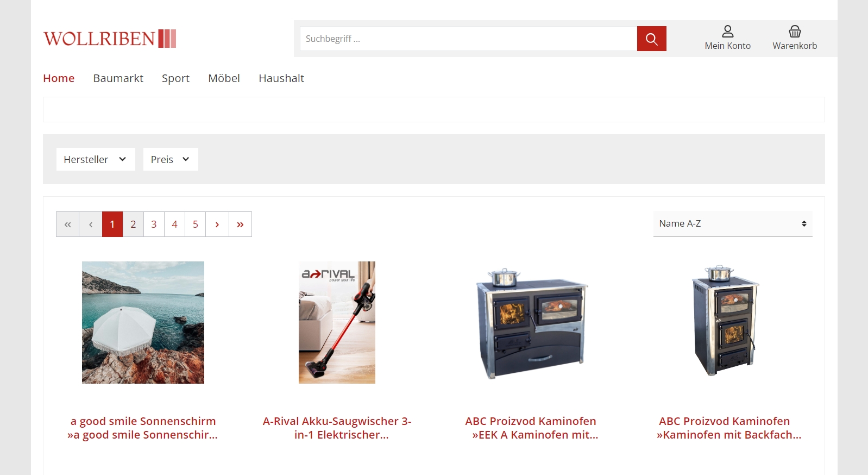Open a good smile Sonnenschirm link
Viewport: 868px width, 475px height.
[x=143, y=428]
